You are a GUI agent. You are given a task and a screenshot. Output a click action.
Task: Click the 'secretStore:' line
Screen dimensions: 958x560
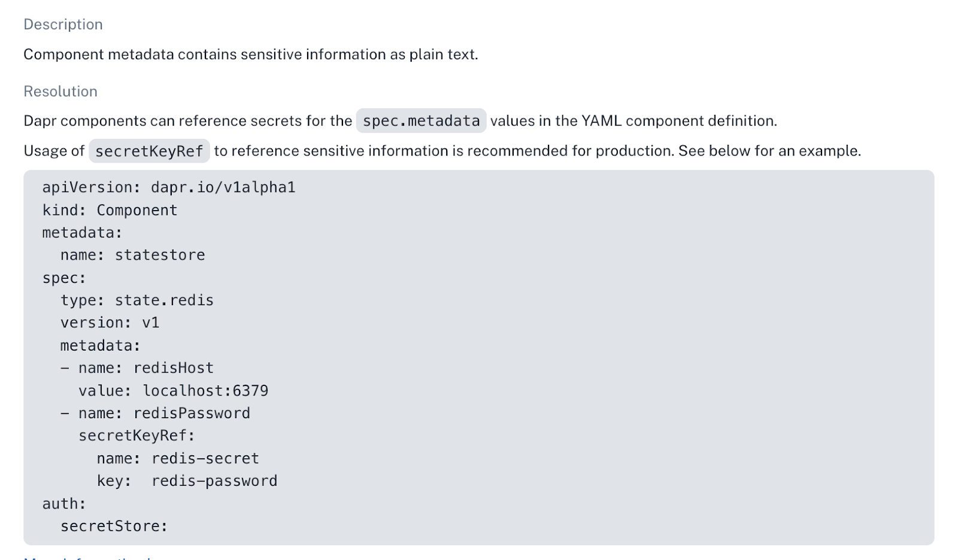(114, 526)
